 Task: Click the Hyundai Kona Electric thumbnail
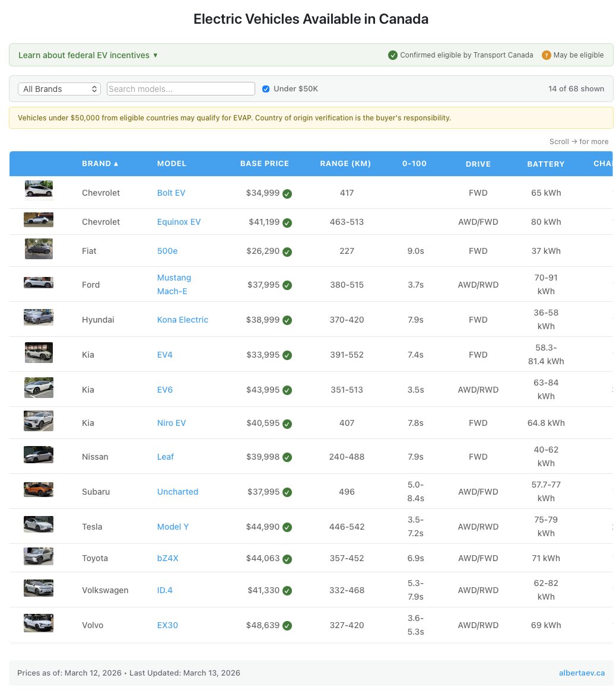(39, 317)
